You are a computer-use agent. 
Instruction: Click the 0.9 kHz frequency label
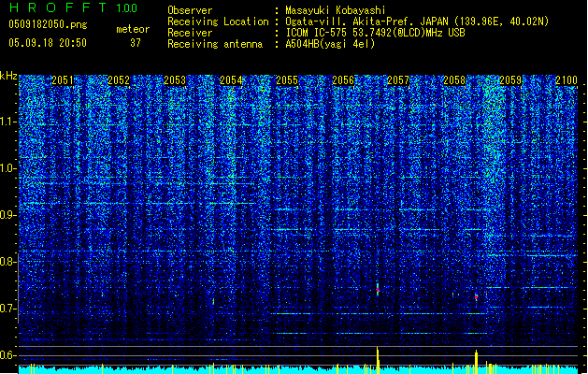pyautogui.click(x=8, y=215)
